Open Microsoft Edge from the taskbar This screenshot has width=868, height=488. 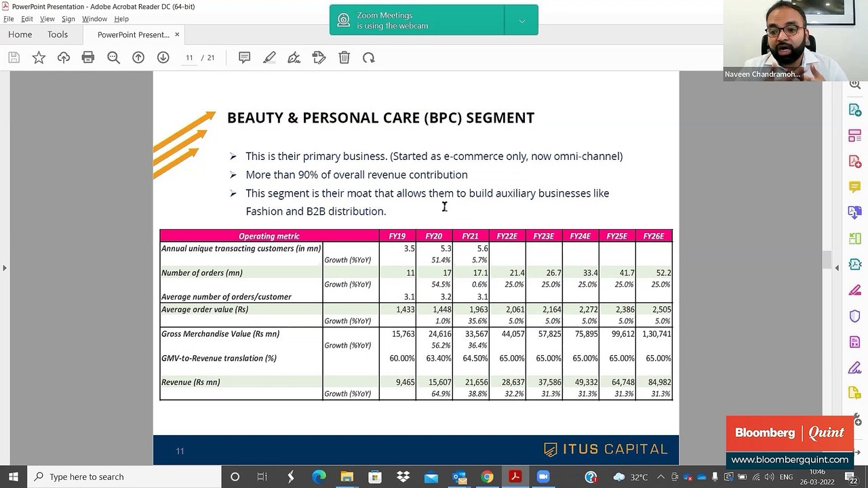point(319,476)
